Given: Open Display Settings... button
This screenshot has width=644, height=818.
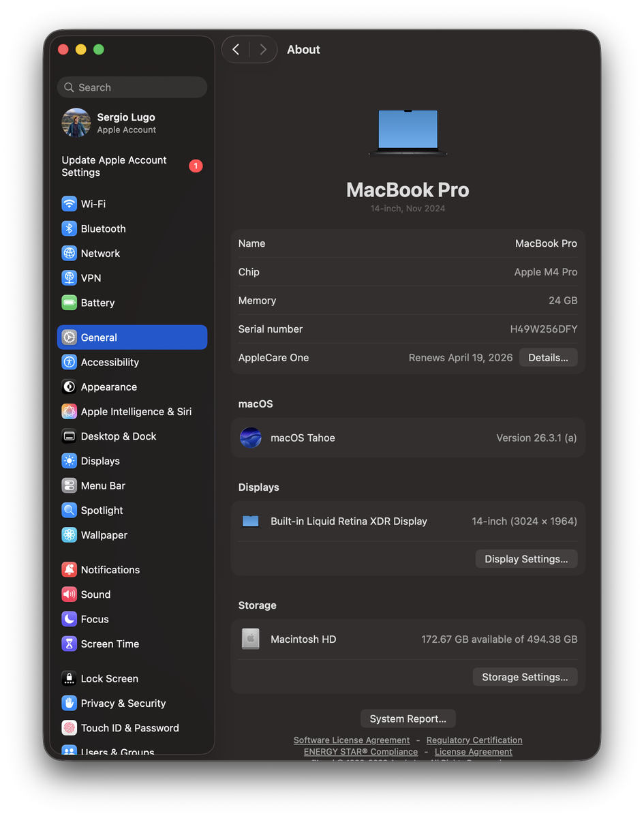Looking at the screenshot, I should (x=526, y=559).
